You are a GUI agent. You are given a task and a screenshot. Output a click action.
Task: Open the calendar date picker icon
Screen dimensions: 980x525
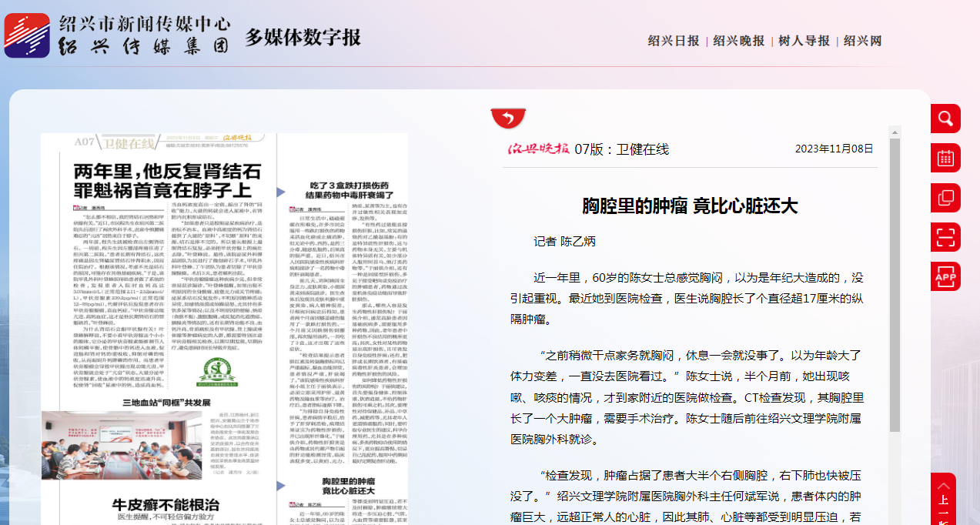coord(945,159)
